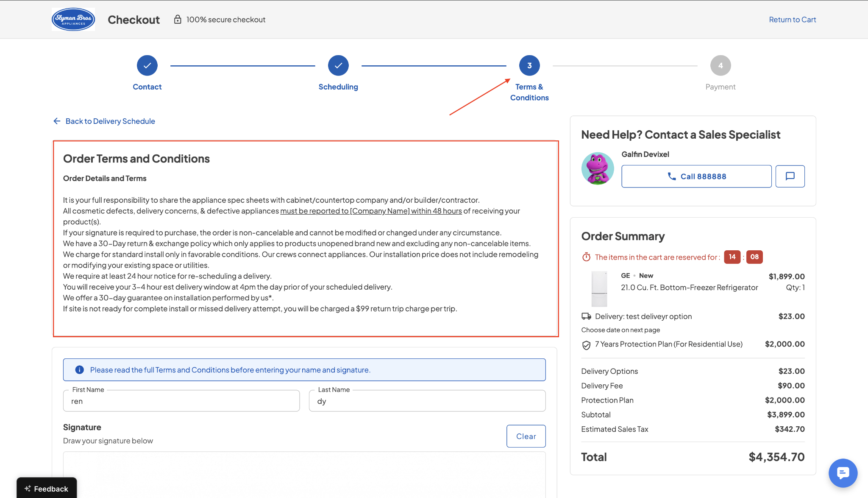Click the '100% secure checkout' text
Image resolution: width=868 pixels, height=498 pixels.
coord(226,20)
